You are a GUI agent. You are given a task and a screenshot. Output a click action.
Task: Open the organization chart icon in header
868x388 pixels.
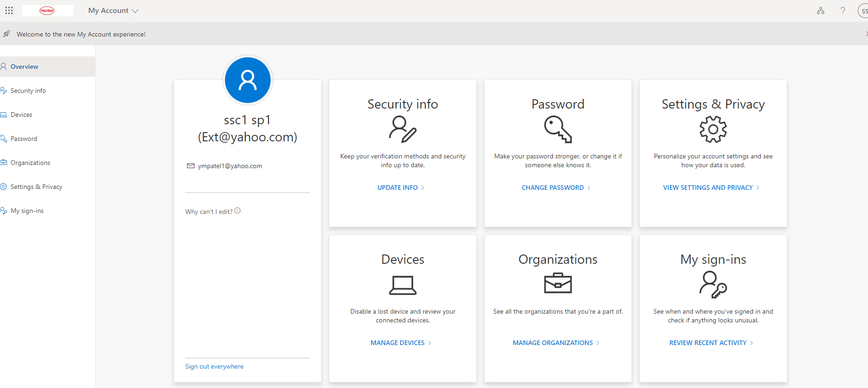(x=820, y=11)
